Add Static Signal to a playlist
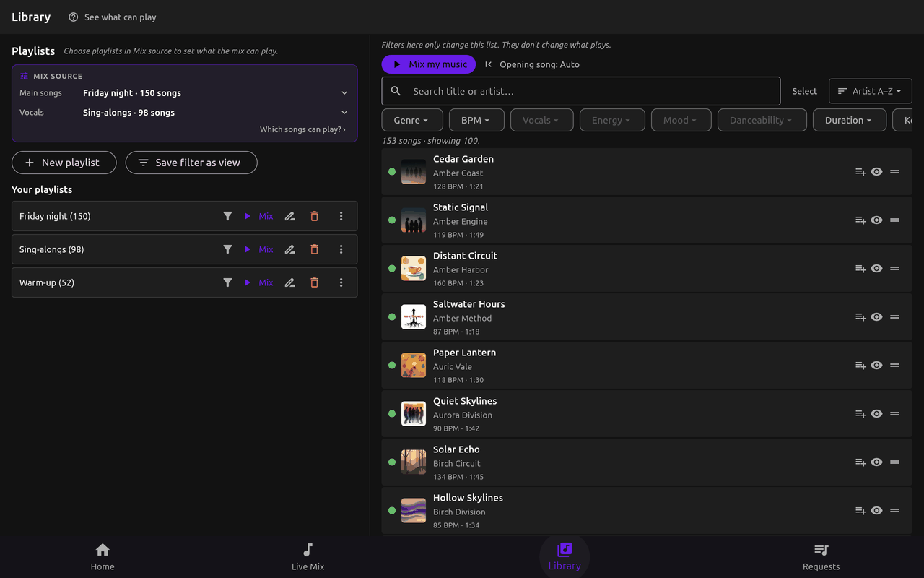Viewport: 924px width, 578px height. 860,220
